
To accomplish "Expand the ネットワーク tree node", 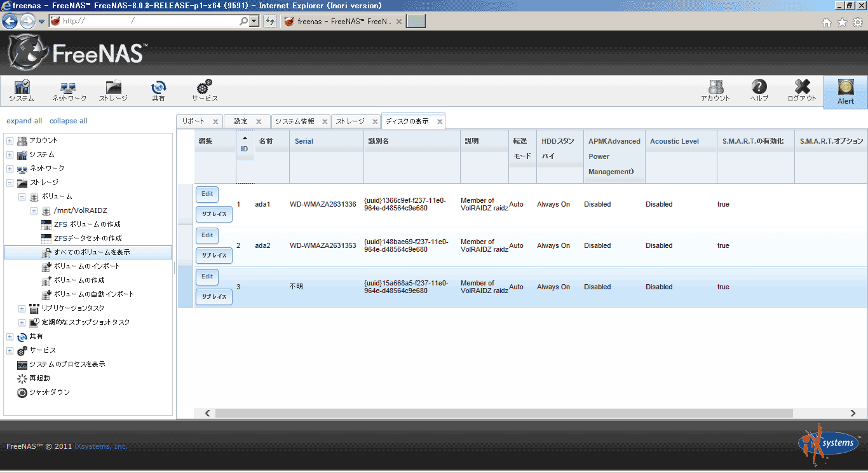I will tap(10, 168).
